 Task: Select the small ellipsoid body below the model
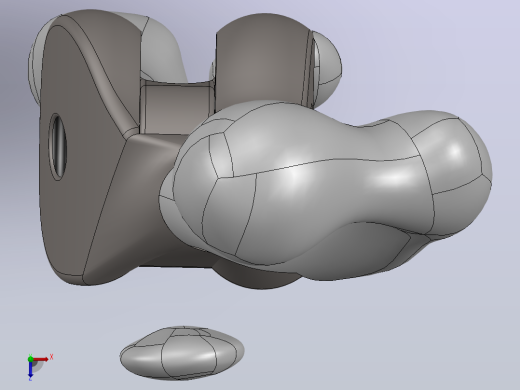pyautogui.click(x=182, y=353)
